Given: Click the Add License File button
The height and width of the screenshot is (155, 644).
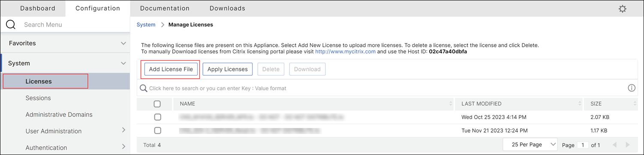Looking at the screenshot, I should (171, 69).
